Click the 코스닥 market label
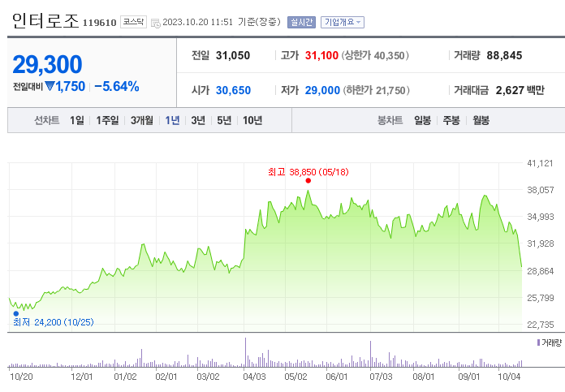The image size is (565, 392). pos(133,22)
